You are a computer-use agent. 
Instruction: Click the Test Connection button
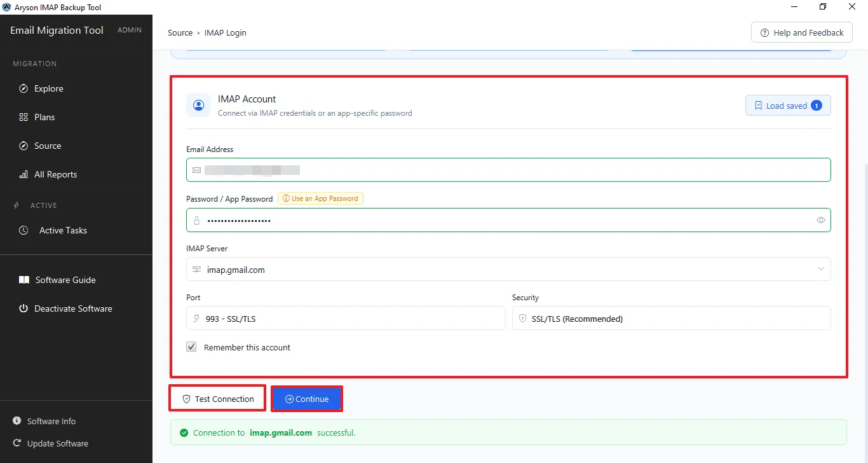pos(217,399)
